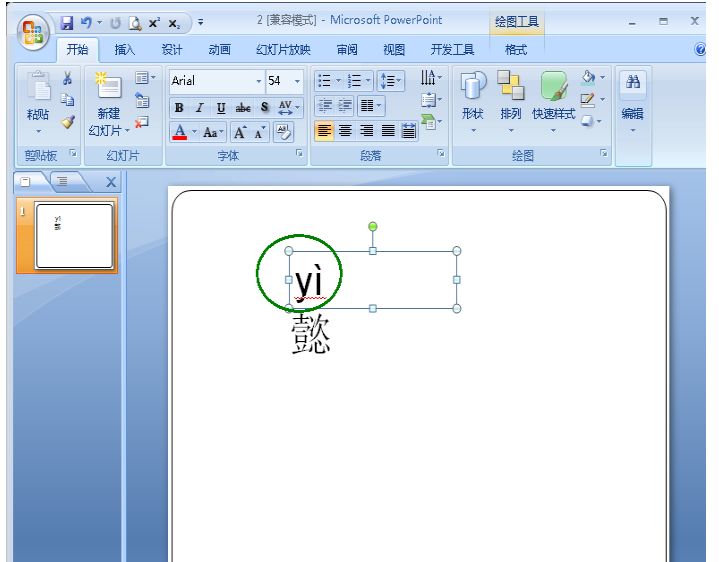Align text left
Image resolution: width=719 pixels, height=562 pixels.
(x=324, y=131)
